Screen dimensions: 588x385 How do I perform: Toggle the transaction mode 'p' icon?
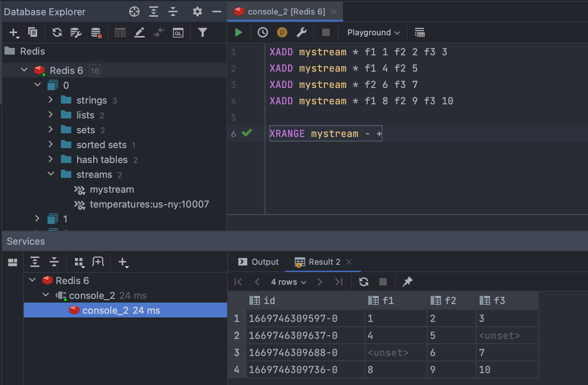282,33
